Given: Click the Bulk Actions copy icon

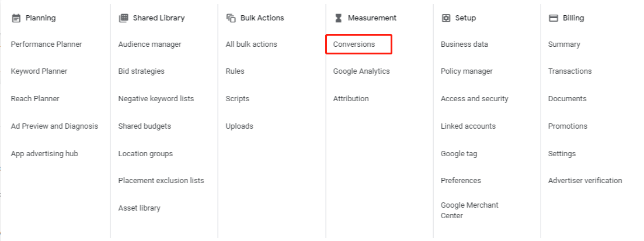Looking at the screenshot, I should [x=231, y=18].
